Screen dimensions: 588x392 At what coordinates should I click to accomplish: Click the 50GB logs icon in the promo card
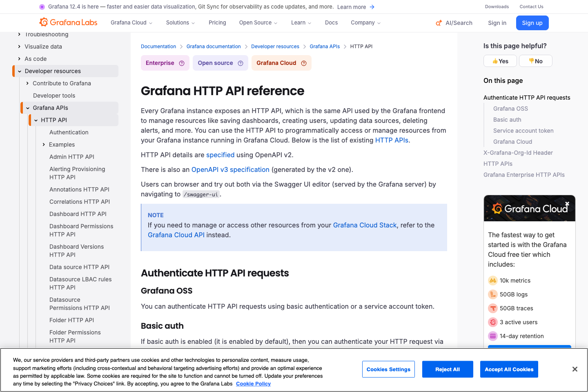[492, 294]
